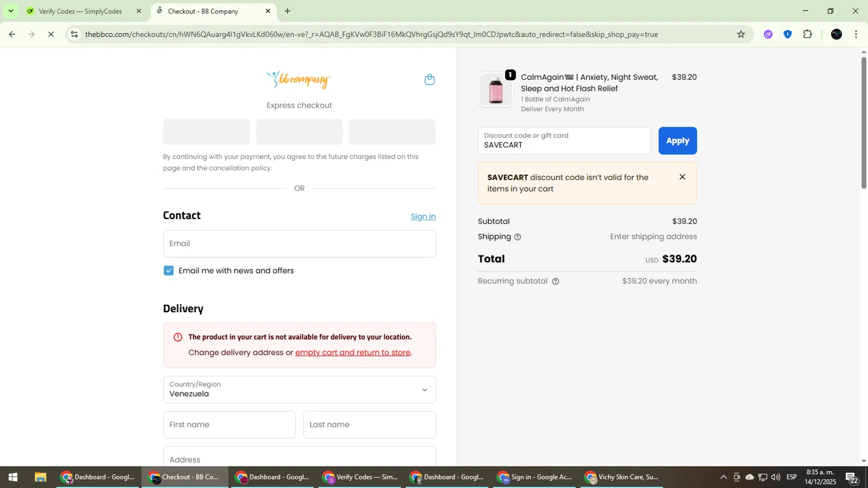Open the Country/Region dropdown
868x488 pixels.
click(x=299, y=390)
